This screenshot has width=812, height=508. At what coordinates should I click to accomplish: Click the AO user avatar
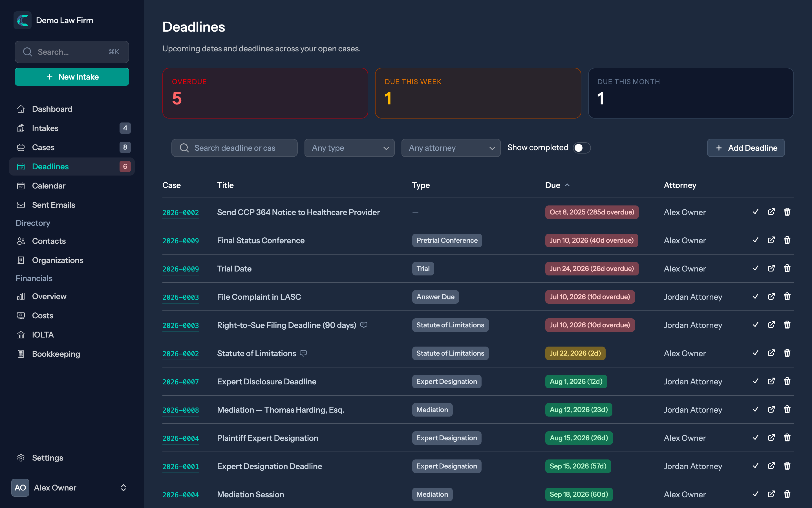[x=20, y=487]
